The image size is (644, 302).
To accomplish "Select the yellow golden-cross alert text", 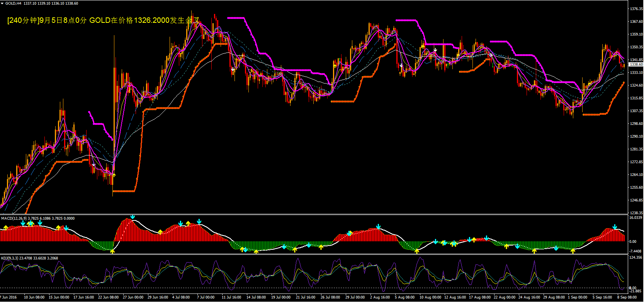I will [104, 20].
